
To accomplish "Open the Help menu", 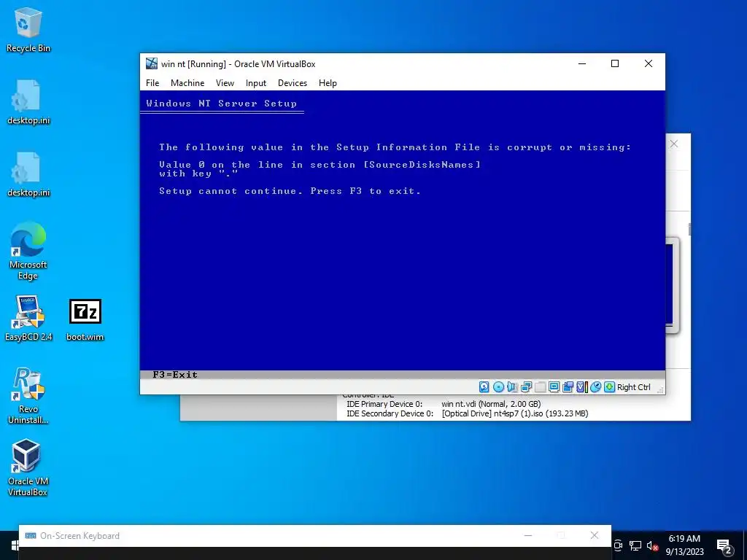I will 328,83.
